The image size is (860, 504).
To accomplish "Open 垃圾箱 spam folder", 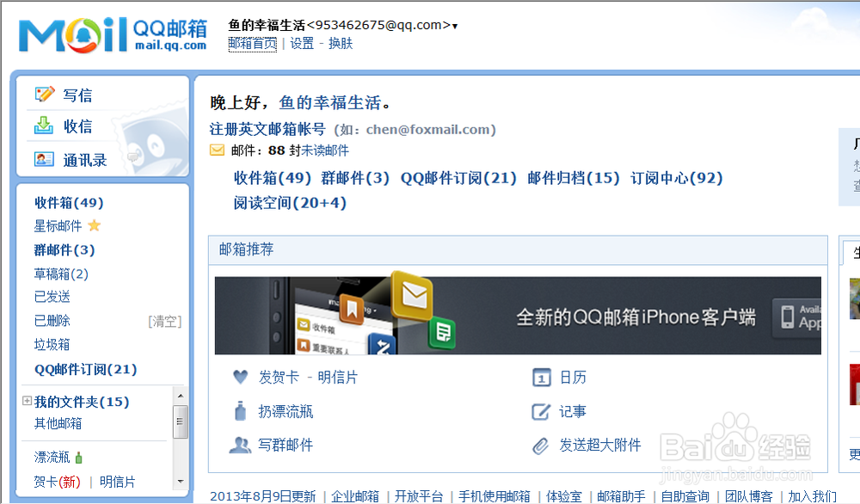I will tap(52, 344).
